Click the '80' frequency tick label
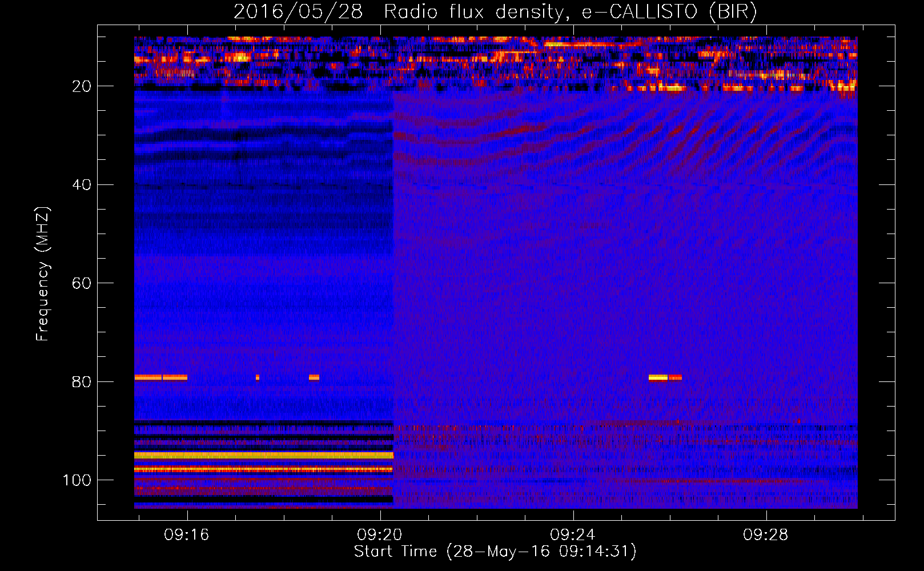924x571 pixels. [82, 382]
